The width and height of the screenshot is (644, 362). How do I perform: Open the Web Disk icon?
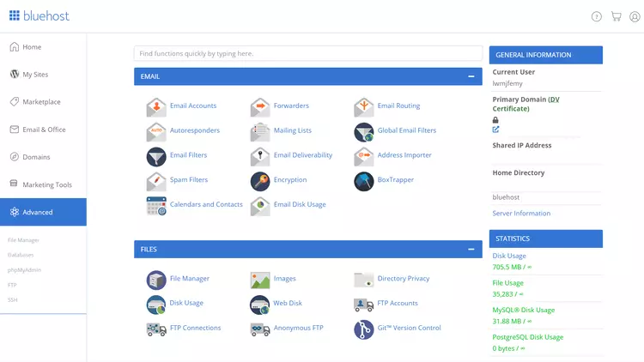[x=260, y=305]
